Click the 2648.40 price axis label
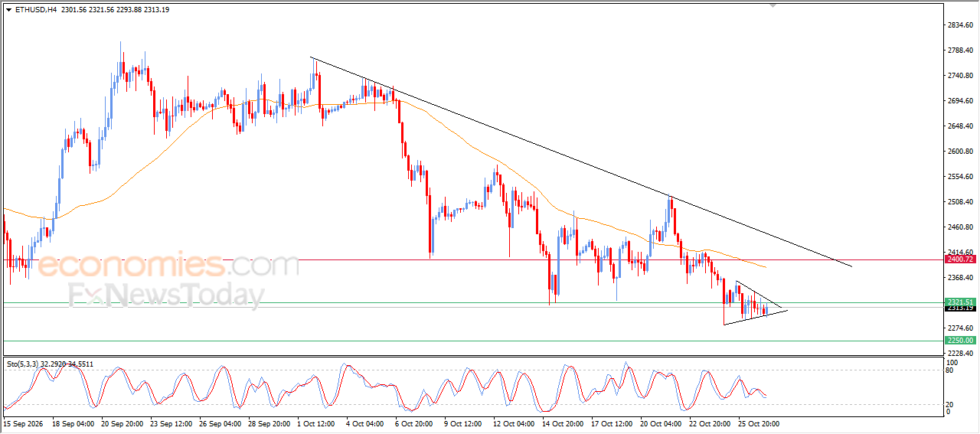The width and height of the screenshot is (980, 434). [x=959, y=126]
